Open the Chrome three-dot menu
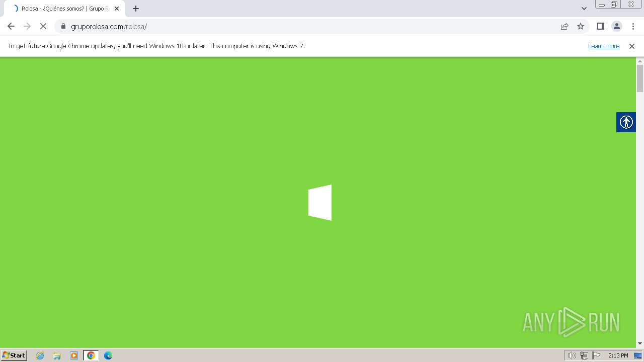 click(633, 26)
